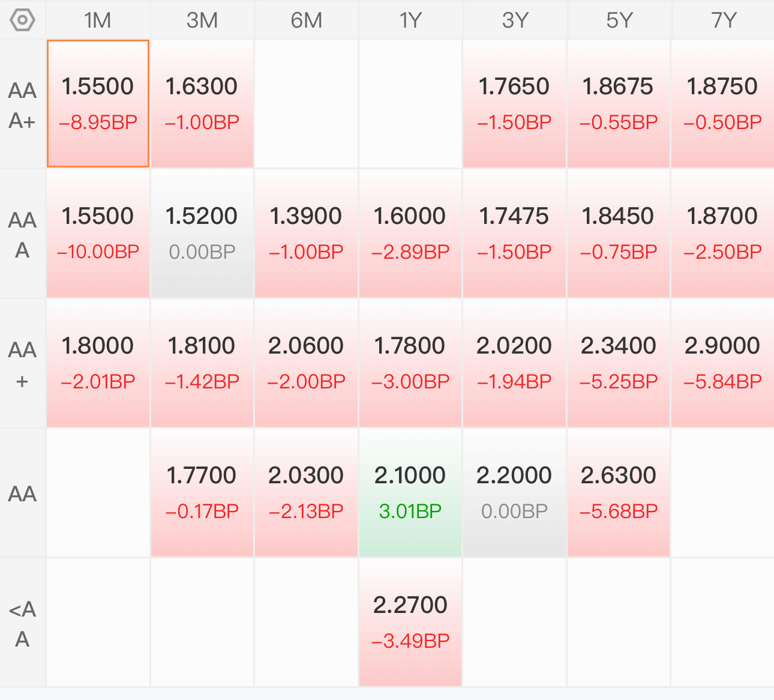
Task: Select the 7Y column header
Action: pyautogui.click(x=723, y=20)
